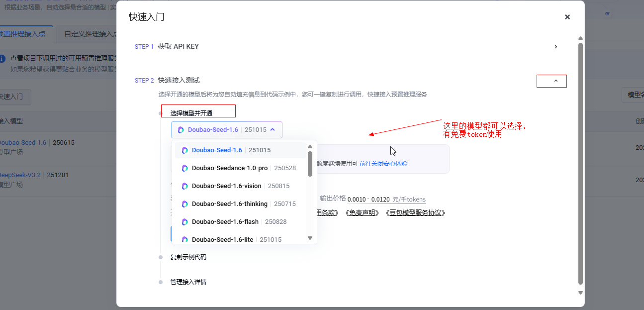Close the open Doubao-Seed-1.6 model dropdown
Screen dimensions: 644x310
tap(227, 130)
